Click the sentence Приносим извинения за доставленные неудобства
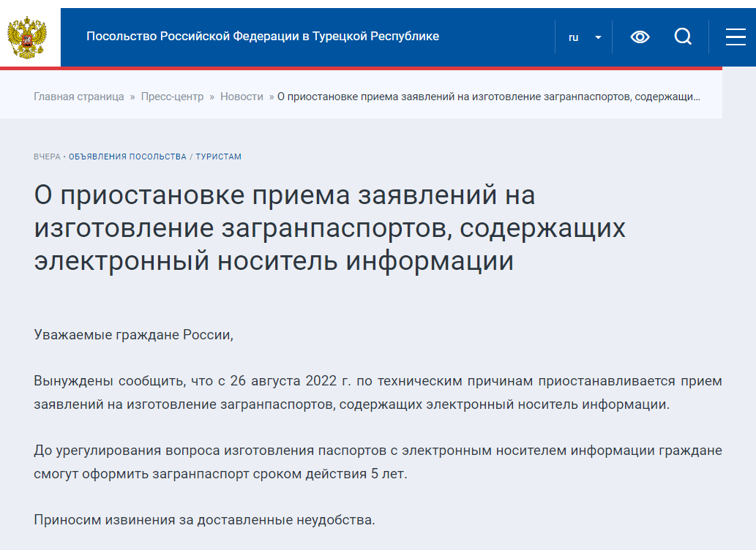Screen dimensions: 756x550 [x=204, y=519]
